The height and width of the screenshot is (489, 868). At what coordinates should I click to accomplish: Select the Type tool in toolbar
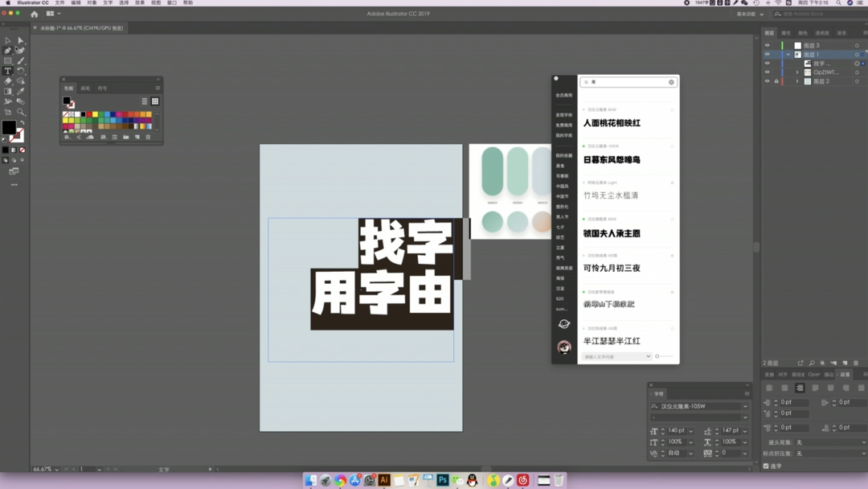(x=8, y=71)
